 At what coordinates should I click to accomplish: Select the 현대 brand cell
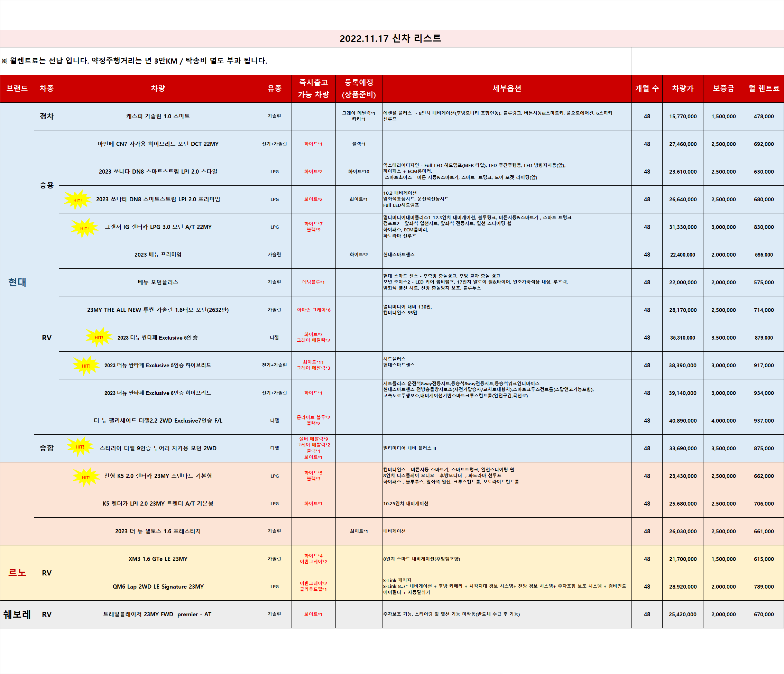tap(17, 282)
